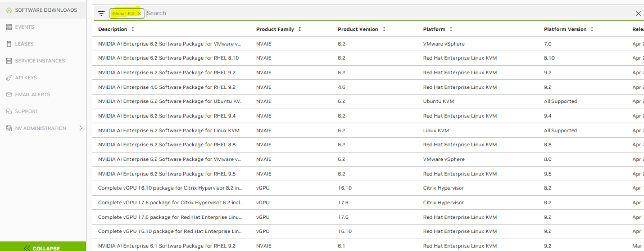Image resolution: width=644 pixels, height=251 pixels.
Task: Select AI Enterprise 6.2 for Linux KVM description
Action: tap(169, 131)
